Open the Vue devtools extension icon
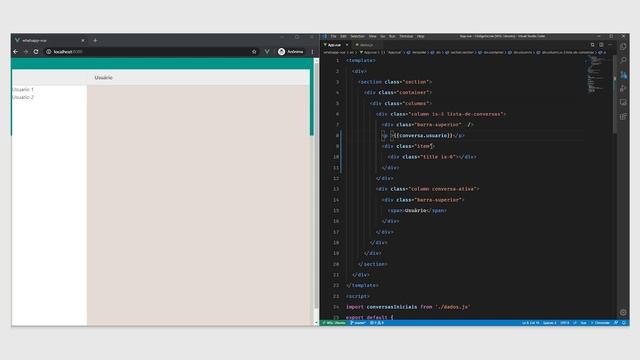The image size is (640, 360). [267, 52]
